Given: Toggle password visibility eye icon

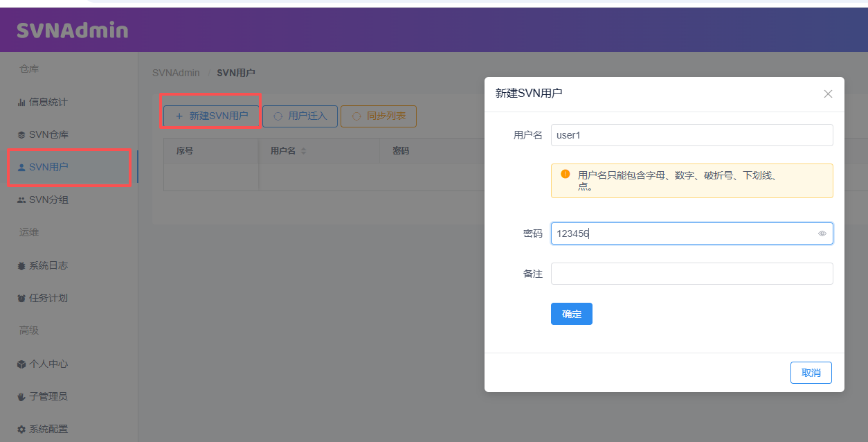Looking at the screenshot, I should point(822,233).
